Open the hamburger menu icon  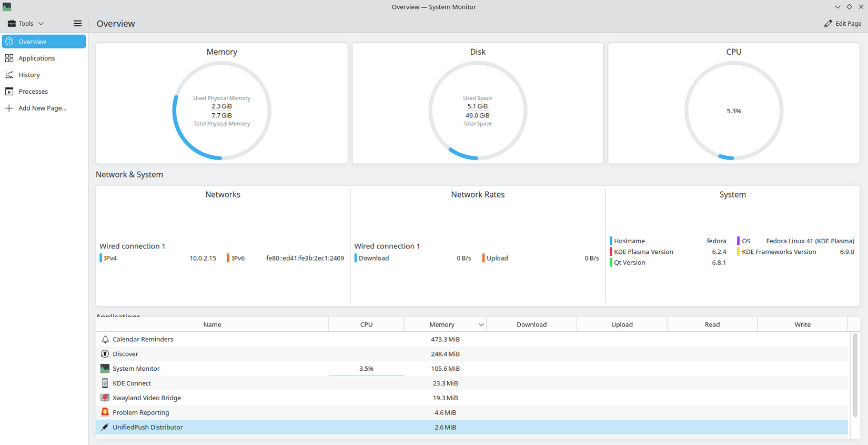pyautogui.click(x=77, y=23)
